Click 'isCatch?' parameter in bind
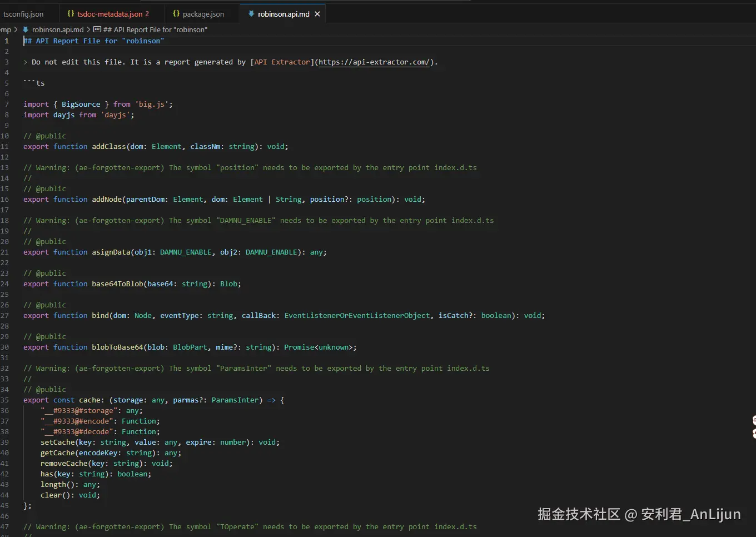This screenshot has width=756, height=537. click(x=457, y=316)
